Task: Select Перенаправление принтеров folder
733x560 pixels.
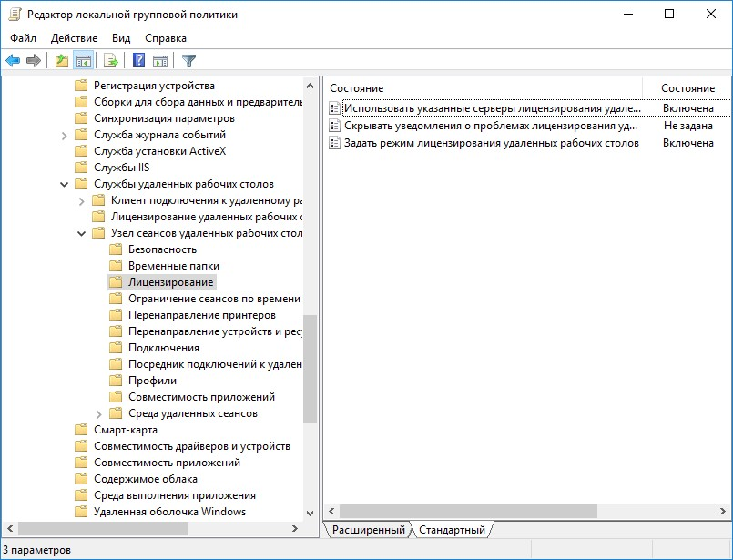Action: 202,315
